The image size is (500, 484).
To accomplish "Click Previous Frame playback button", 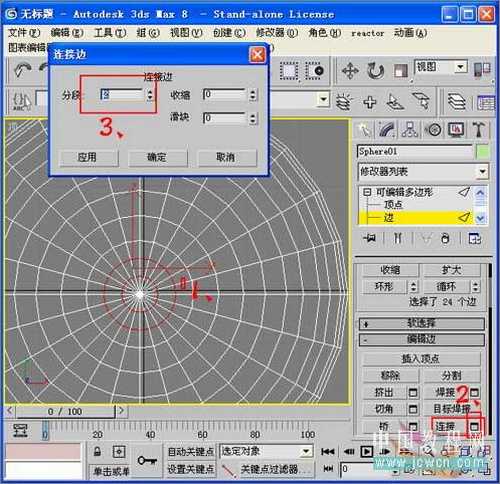I will point(349,452).
